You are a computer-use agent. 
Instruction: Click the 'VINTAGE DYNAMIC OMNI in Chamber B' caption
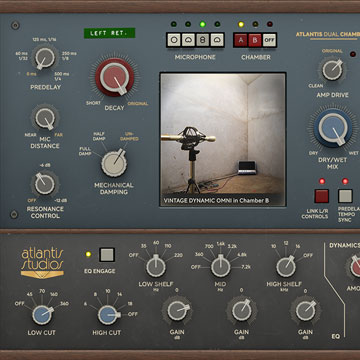[x=216, y=201]
